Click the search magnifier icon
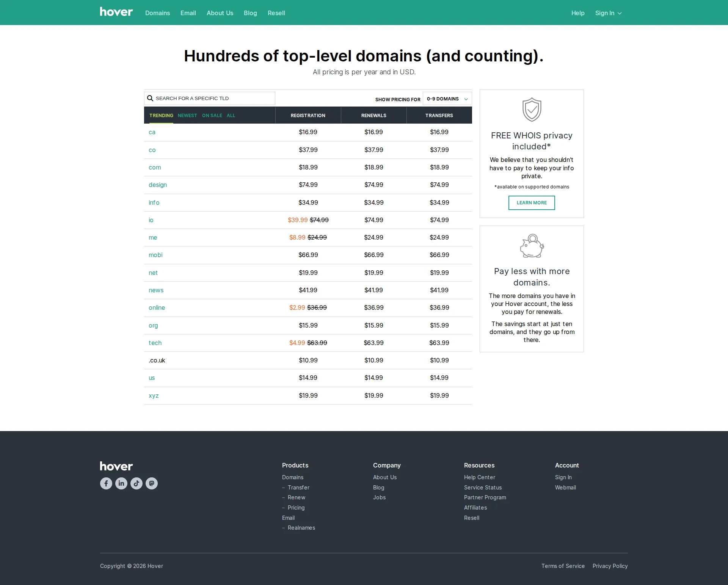 tap(150, 98)
